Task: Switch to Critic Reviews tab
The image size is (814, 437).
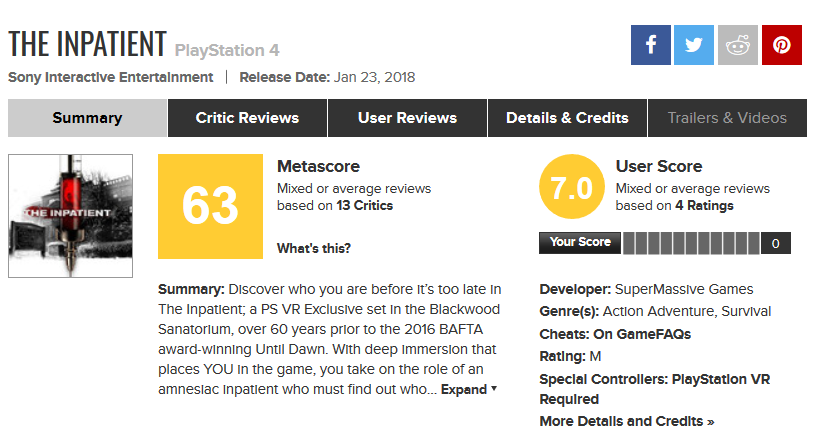Action: tap(247, 118)
